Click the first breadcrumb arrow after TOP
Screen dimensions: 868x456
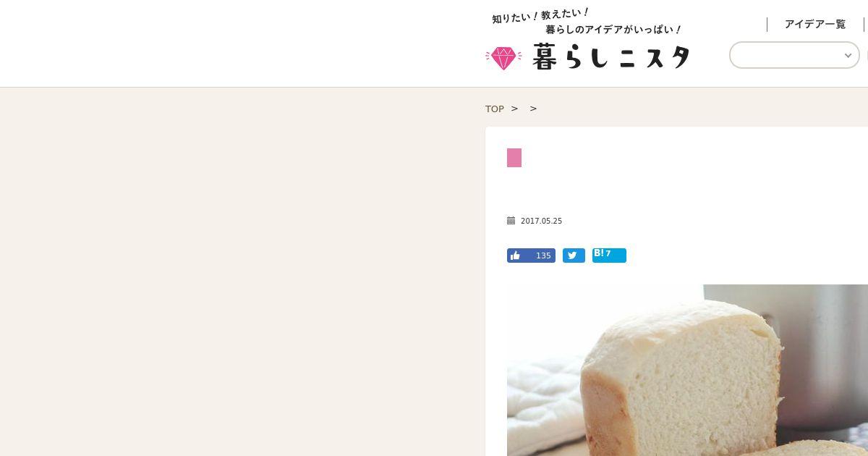point(514,109)
